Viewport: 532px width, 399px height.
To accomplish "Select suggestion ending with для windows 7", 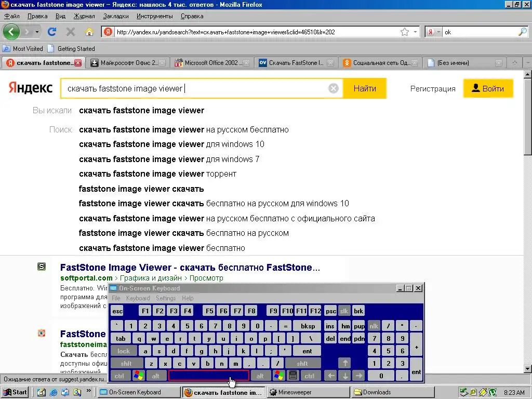I will (169, 159).
